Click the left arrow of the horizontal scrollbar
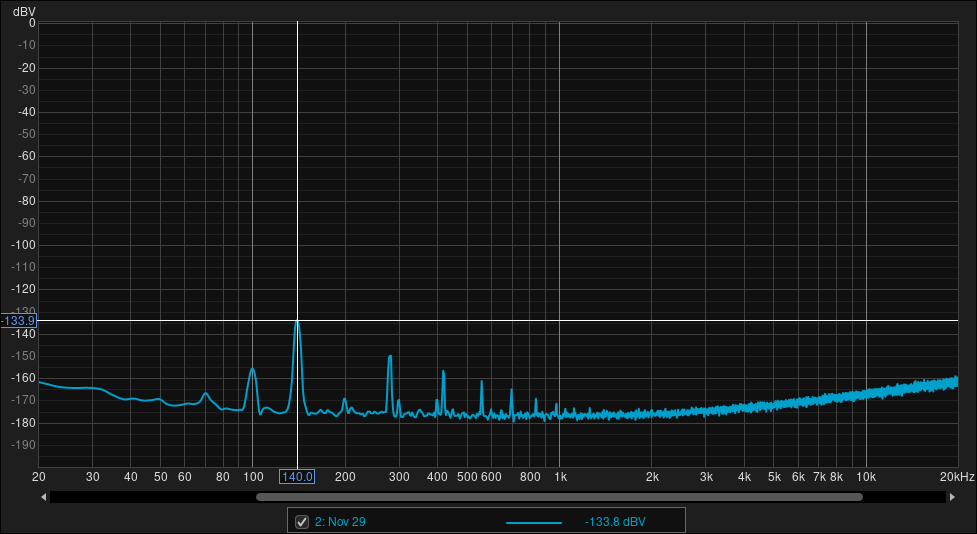The width and height of the screenshot is (977, 534). (44, 497)
